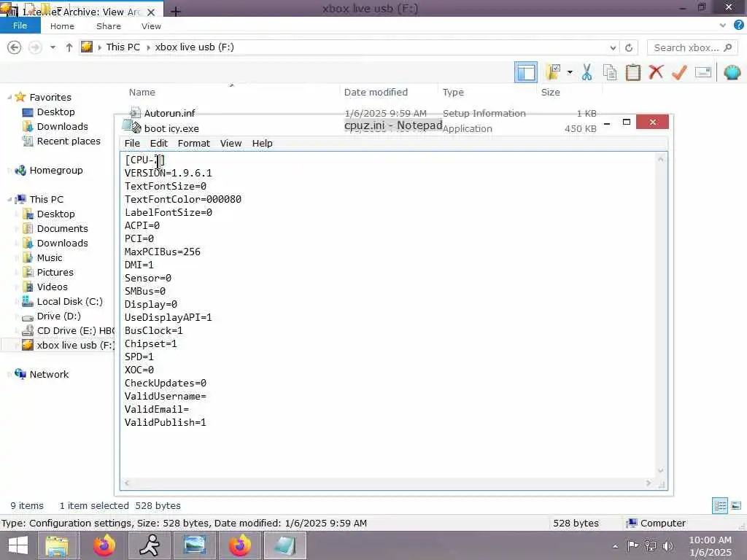Expand the Network tree node
The width and height of the screenshot is (747, 560).
coord(9,374)
